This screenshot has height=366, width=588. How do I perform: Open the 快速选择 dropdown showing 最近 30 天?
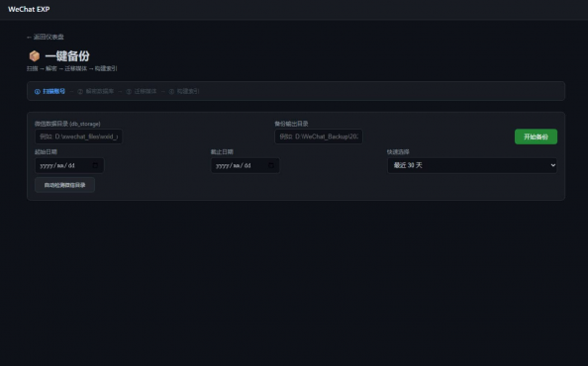pyautogui.click(x=472, y=165)
